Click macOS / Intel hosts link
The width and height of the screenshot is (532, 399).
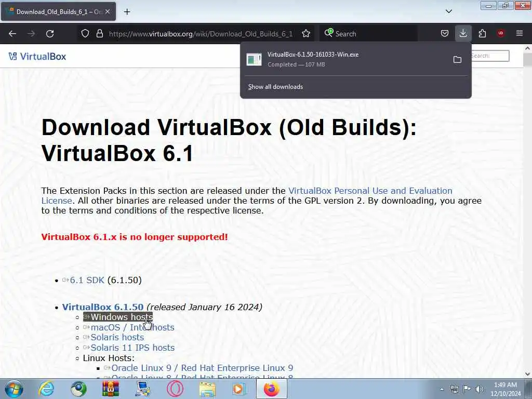point(129,327)
